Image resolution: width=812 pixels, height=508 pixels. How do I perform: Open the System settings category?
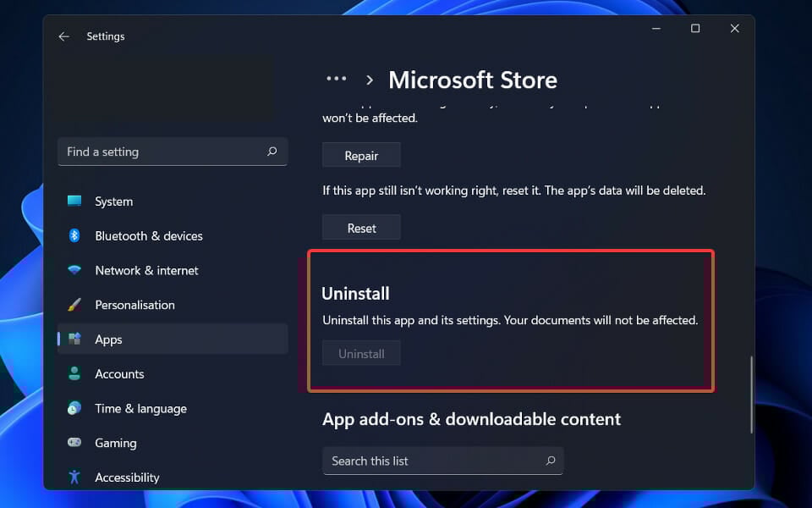pyautogui.click(x=173, y=202)
